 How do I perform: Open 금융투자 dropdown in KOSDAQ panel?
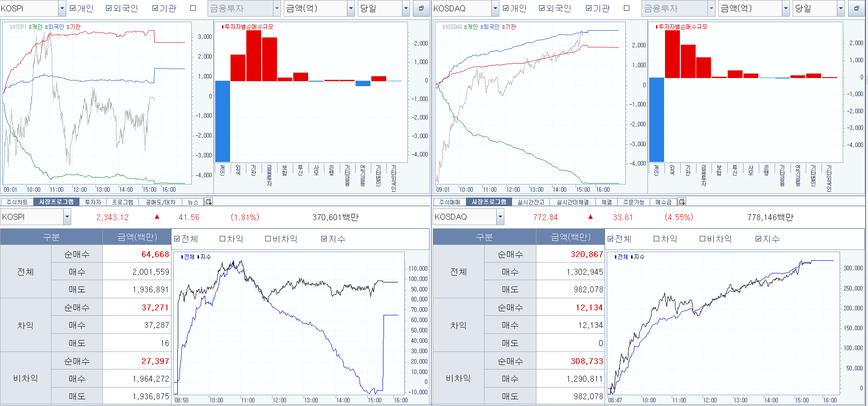pos(711,8)
